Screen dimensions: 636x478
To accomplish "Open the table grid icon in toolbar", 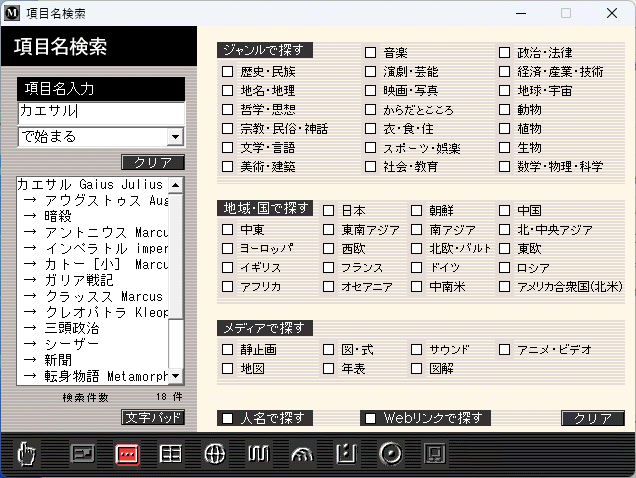I will tap(171, 454).
